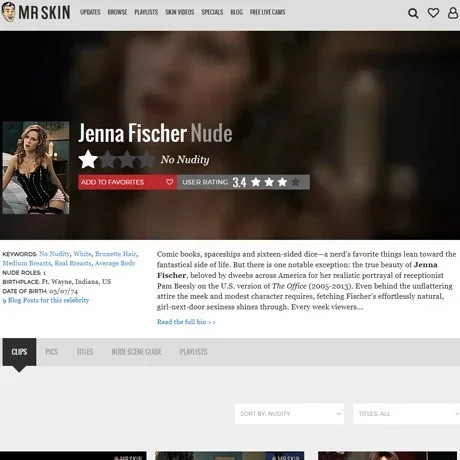
Task: Click the heart in Add to Favorites
Action: click(x=169, y=182)
